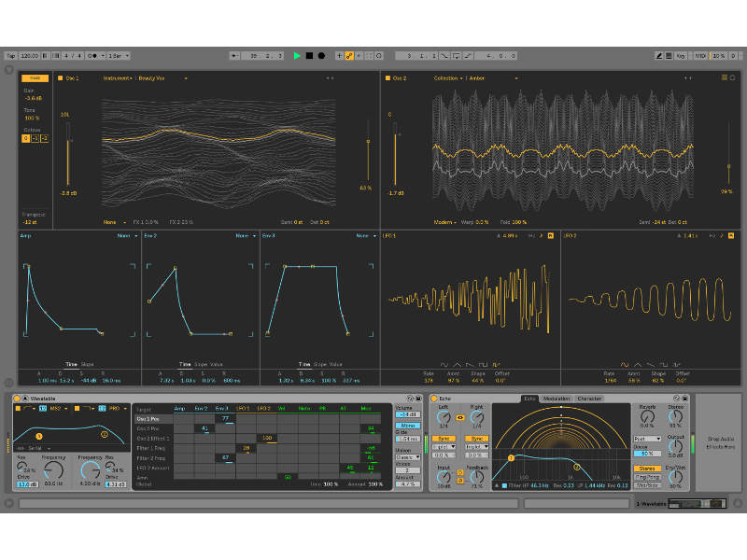Select square waveform icon for LFO 2
747x560 pixels.
click(x=664, y=365)
